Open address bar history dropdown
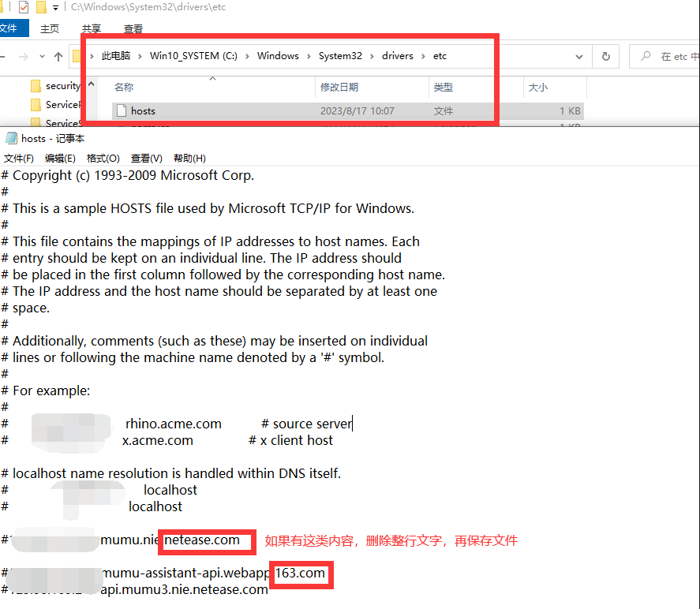Viewport: 700px width, 609px height. [x=579, y=57]
